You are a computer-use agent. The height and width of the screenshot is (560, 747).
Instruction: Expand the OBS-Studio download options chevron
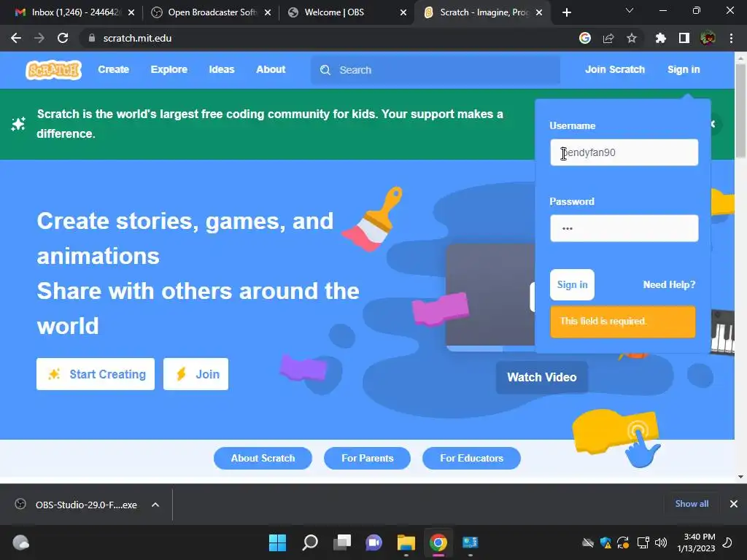click(x=155, y=505)
